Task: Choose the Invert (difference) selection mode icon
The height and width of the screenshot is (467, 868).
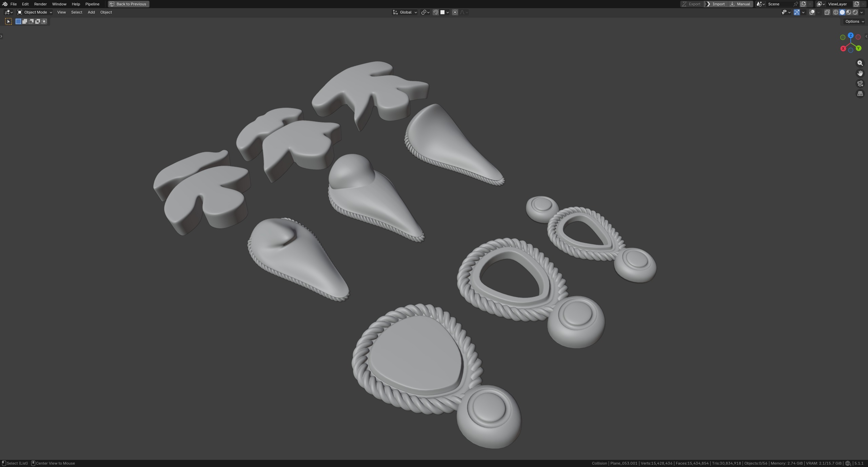Action: 38,21
